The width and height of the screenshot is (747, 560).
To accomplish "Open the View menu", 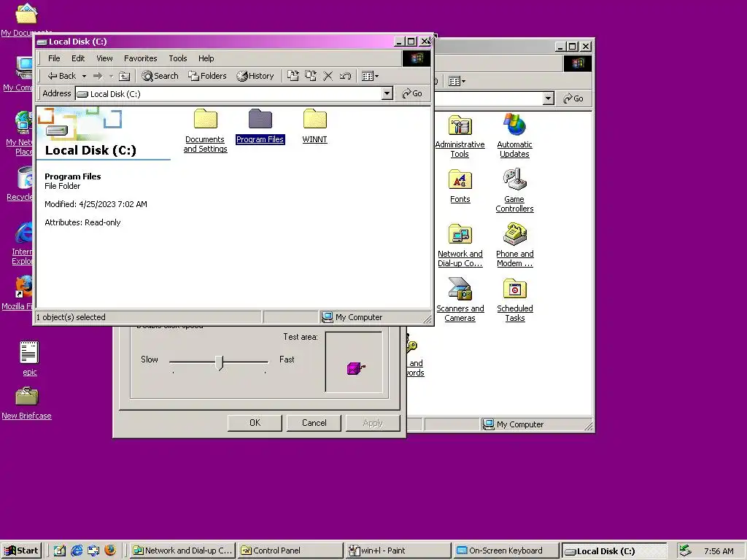I will pyautogui.click(x=104, y=58).
